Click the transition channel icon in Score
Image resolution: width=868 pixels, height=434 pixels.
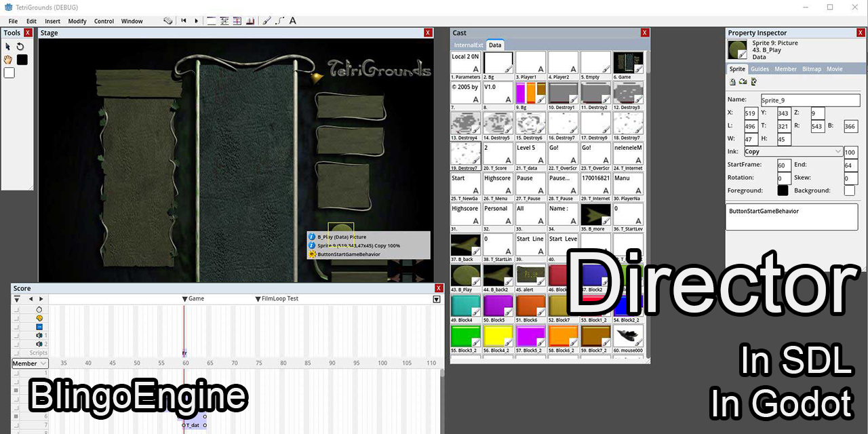[x=39, y=327]
